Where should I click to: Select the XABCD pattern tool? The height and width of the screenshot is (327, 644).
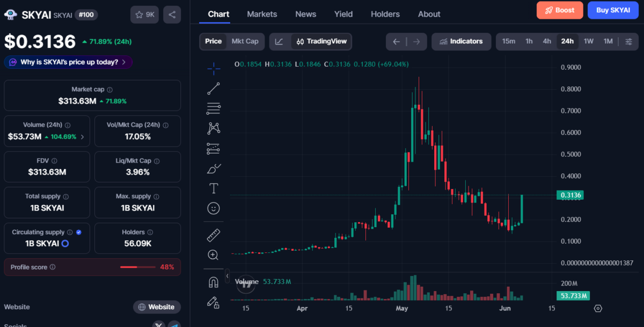coord(214,128)
